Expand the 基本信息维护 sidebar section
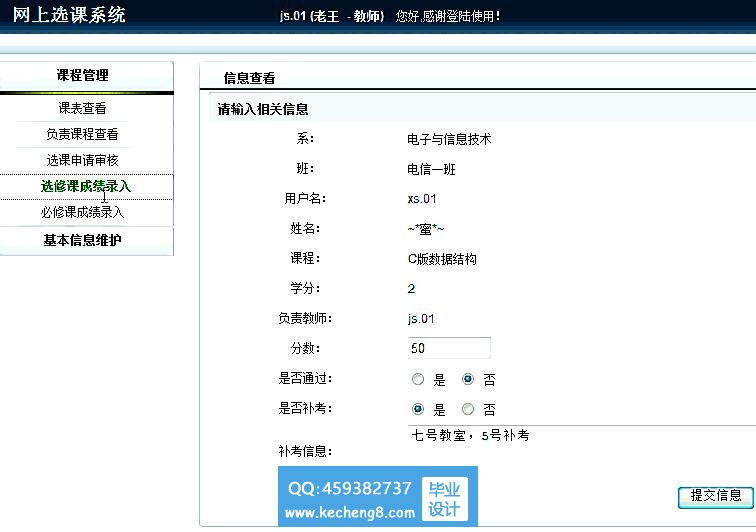The width and height of the screenshot is (756, 532). pyautogui.click(x=82, y=240)
